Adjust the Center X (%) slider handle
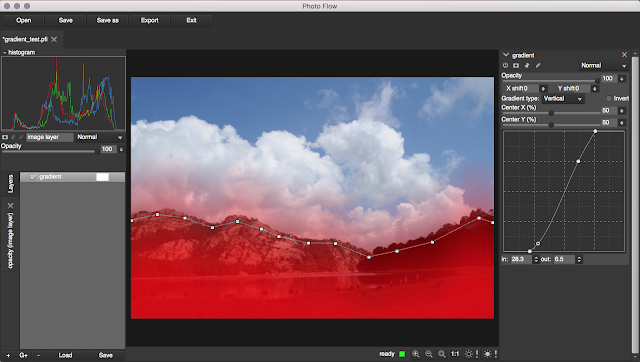Image resolution: width=640 pixels, height=362 pixels. pyautogui.click(x=551, y=113)
